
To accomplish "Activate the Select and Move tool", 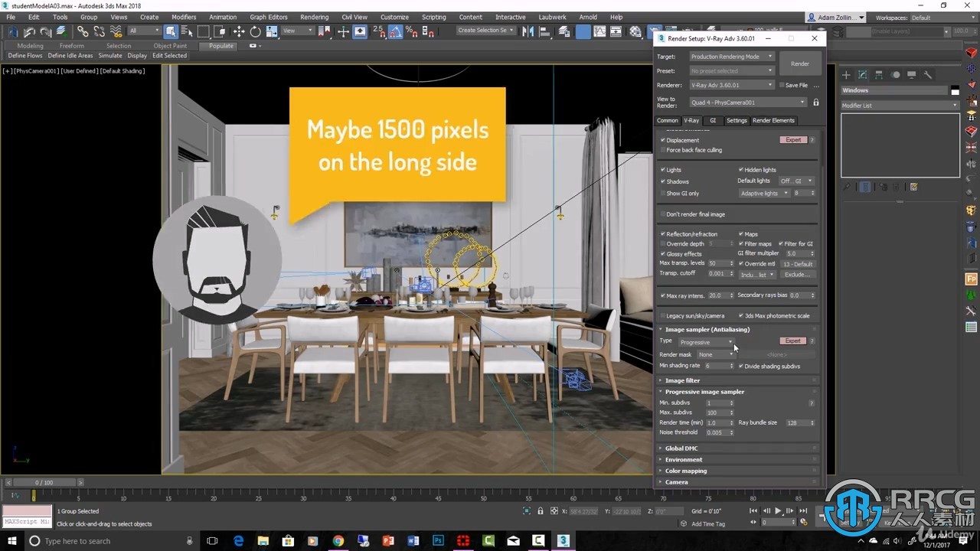I will tap(239, 31).
